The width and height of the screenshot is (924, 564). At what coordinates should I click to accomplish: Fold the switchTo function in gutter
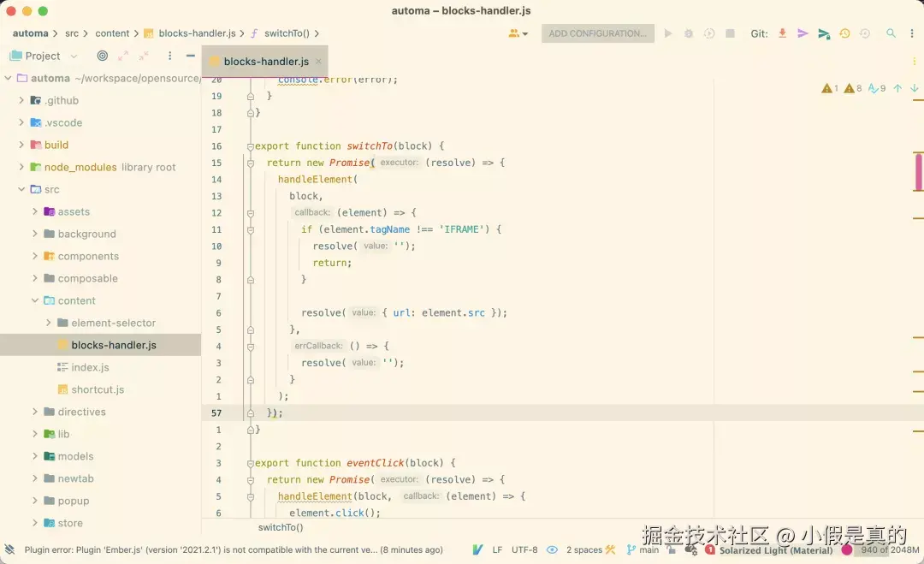pyautogui.click(x=251, y=146)
